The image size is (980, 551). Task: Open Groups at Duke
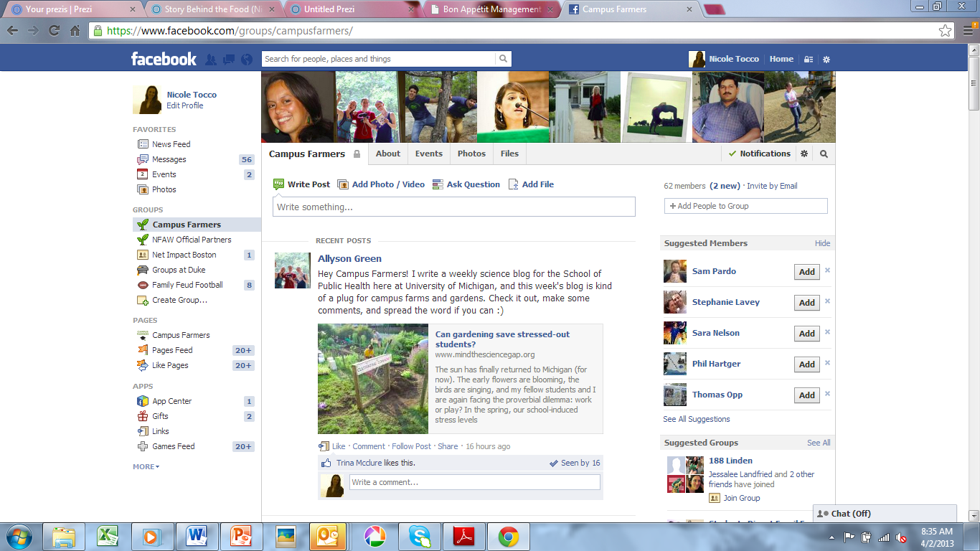pos(179,270)
